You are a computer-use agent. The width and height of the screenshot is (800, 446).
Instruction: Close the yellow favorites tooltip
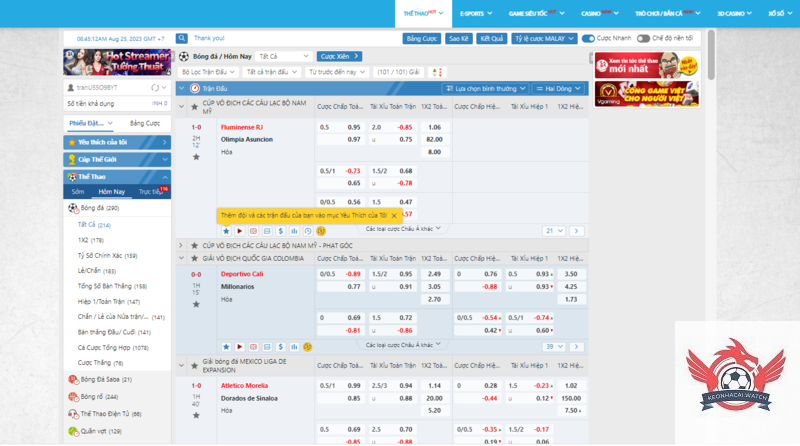[394, 215]
